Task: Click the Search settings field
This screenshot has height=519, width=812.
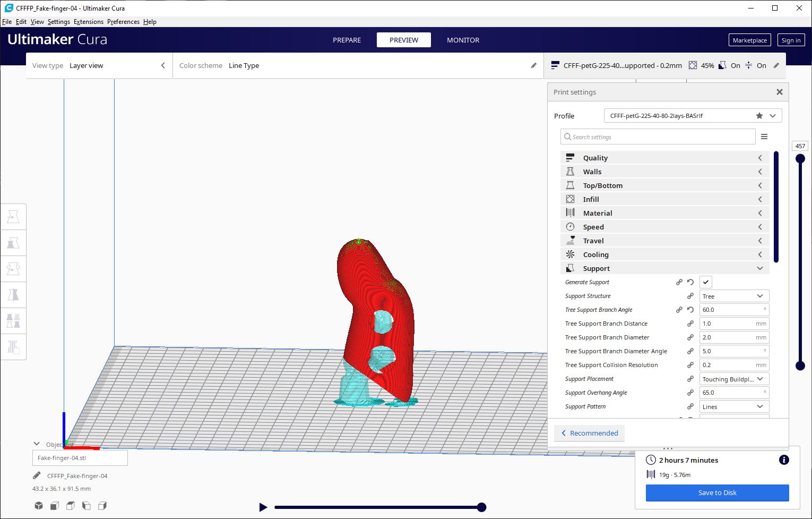Action: point(658,137)
